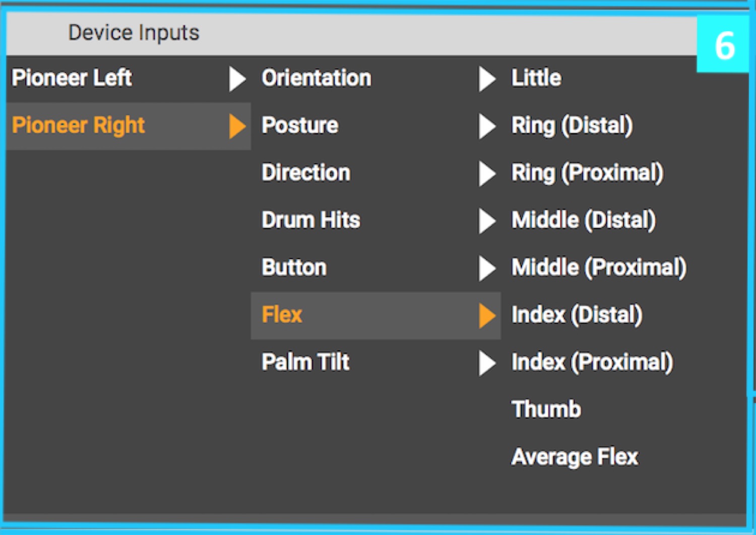Open the Drum Hits submenu
The width and height of the screenshot is (756, 535).
coord(311,220)
